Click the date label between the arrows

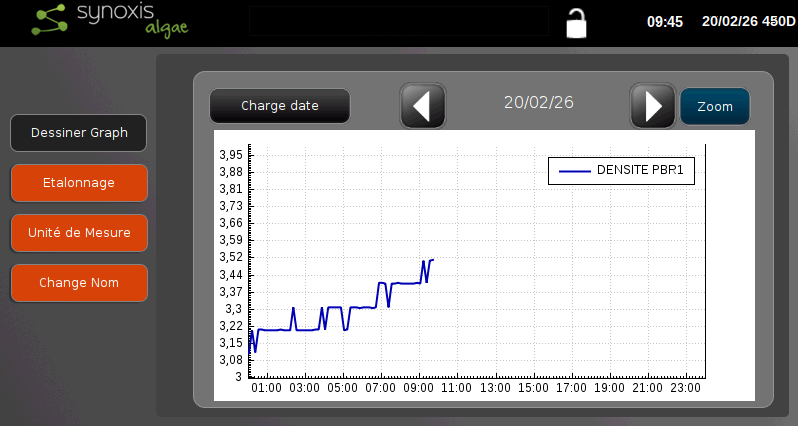click(x=538, y=102)
